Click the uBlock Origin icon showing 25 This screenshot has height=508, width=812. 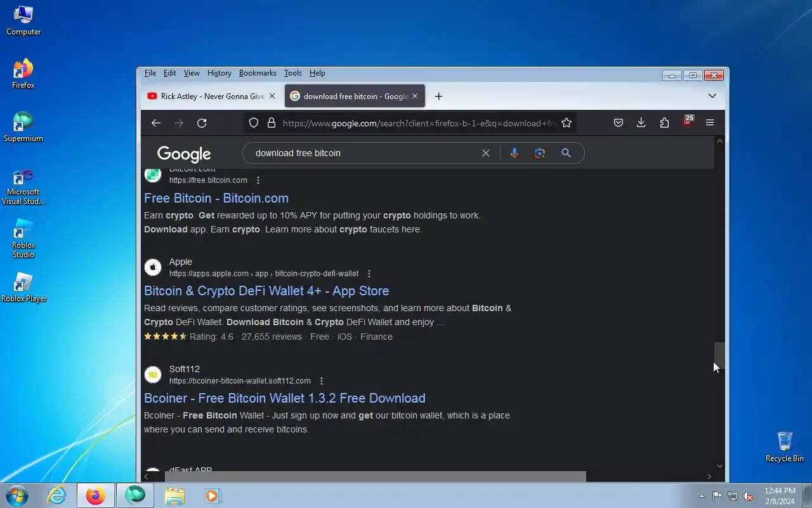(688, 122)
